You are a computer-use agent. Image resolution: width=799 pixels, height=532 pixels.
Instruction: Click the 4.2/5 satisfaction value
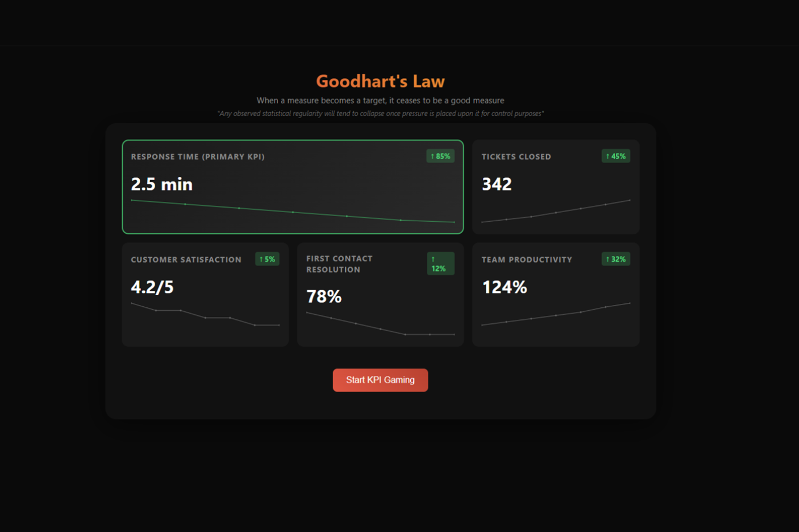tap(152, 287)
